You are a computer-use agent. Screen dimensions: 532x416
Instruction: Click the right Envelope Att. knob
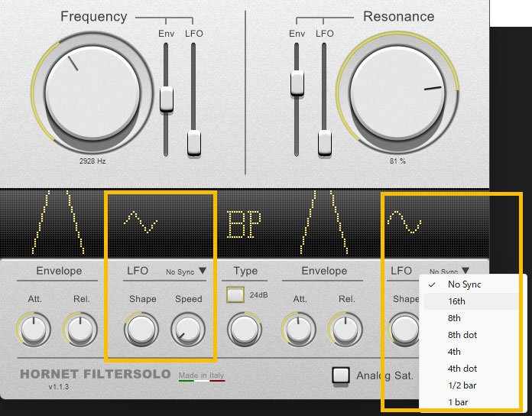pyautogui.click(x=299, y=329)
